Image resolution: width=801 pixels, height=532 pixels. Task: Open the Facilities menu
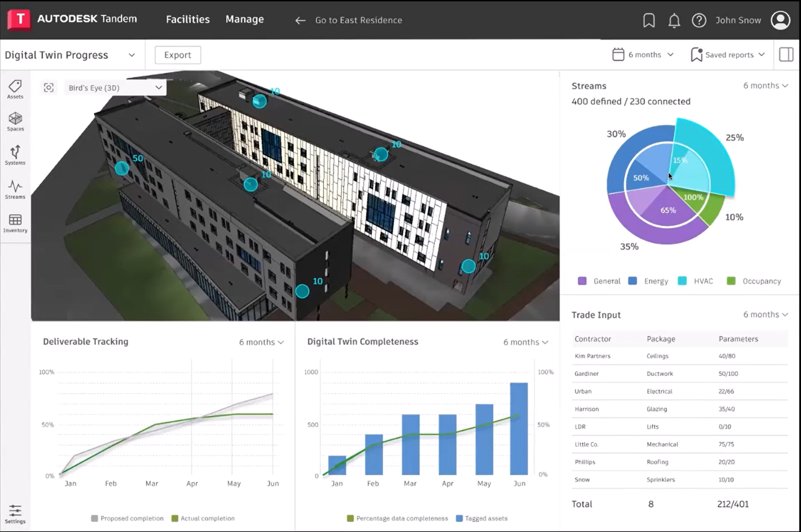click(x=188, y=19)
